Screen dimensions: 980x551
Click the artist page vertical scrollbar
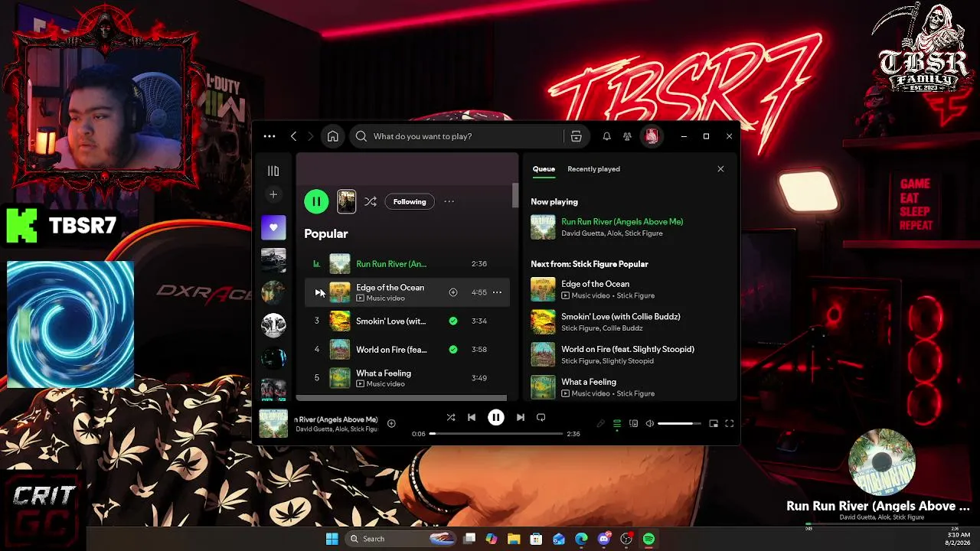click(x=515, y=195)
